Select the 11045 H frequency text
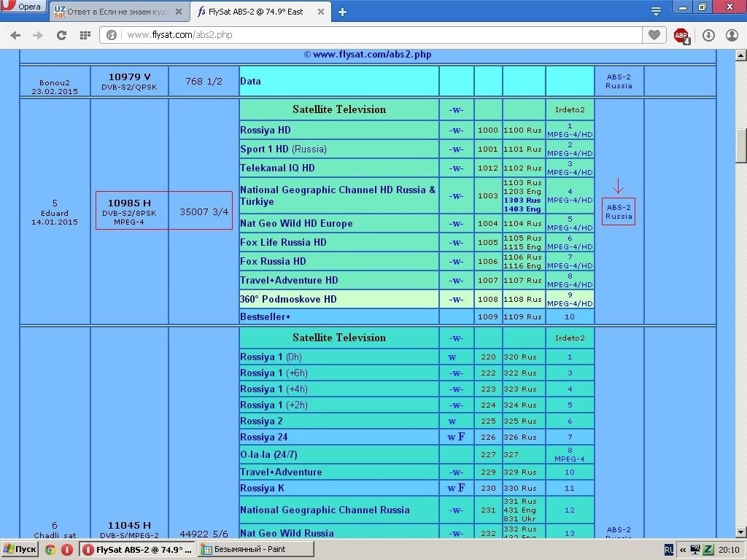The width and height of the screenshot is (747, 560). click(129, 526)
